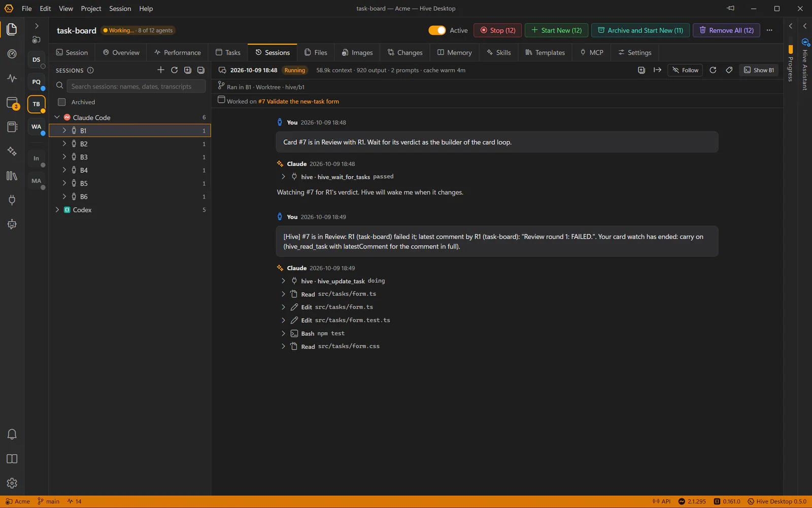Open the Performance tab
812x508 pixels.
tap(178, 52)
